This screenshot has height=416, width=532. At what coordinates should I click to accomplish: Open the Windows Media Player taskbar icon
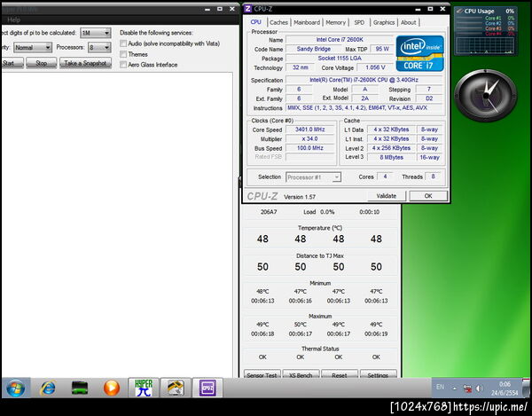112,388
